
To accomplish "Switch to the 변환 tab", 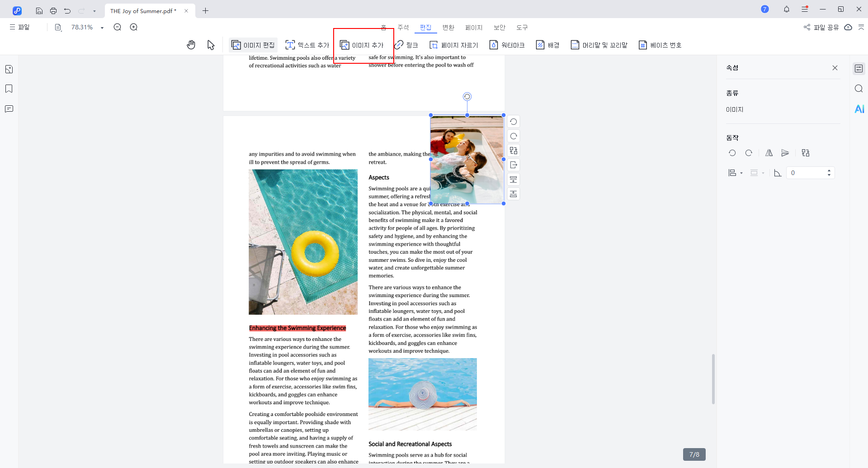I will tap(448, 28).
